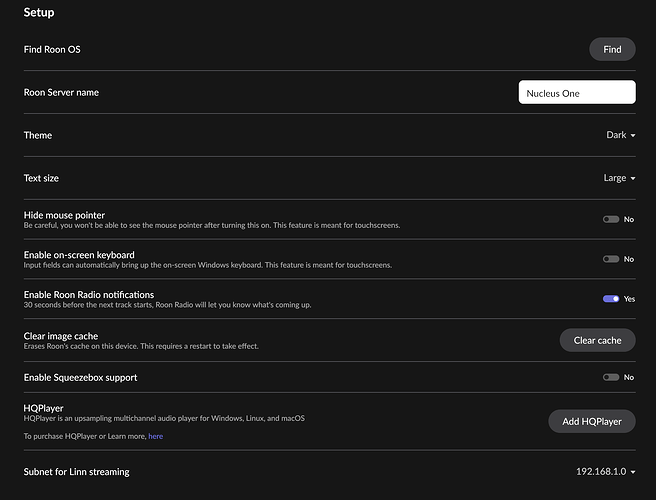This screenshot has height=500, width=656.
Task: Click the 'Clear image cache' label
Action: click(x=61, y=336)
